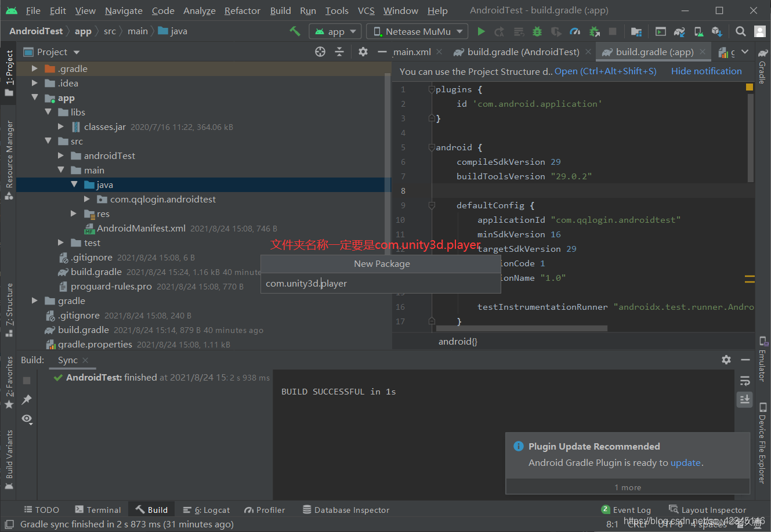The width and height of the screenshot is (771, 532).
Task: Click the update link in Plugin Update notification
Action: point(686,462)
